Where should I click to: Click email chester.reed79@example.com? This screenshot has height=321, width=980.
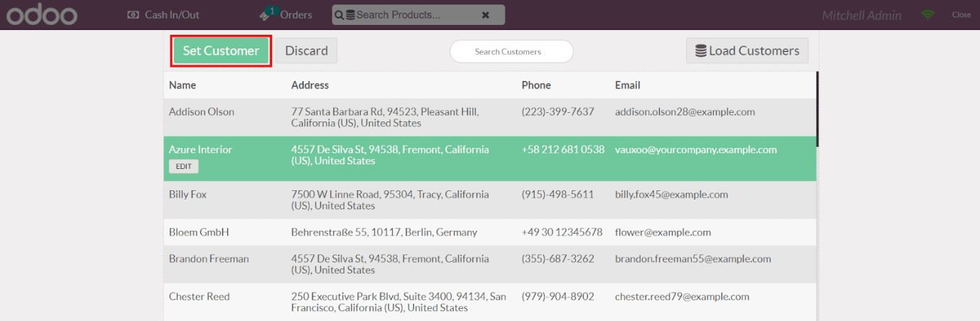(682, 296)
